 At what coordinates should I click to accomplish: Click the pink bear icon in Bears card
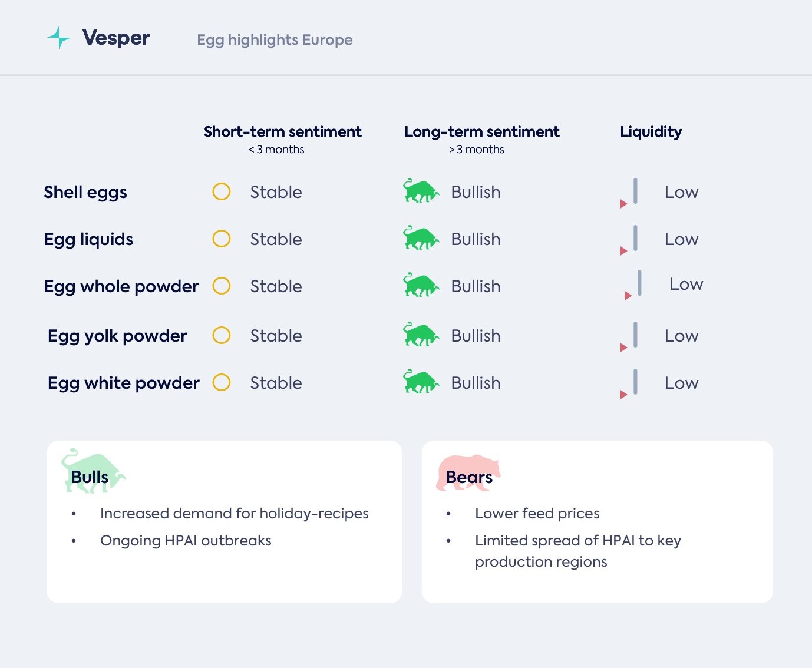(468, 472)
